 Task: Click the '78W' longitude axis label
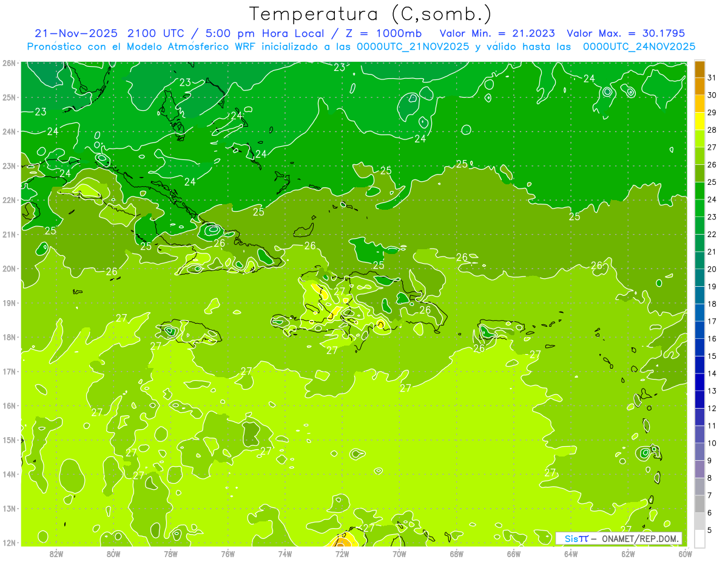(170, 554)
